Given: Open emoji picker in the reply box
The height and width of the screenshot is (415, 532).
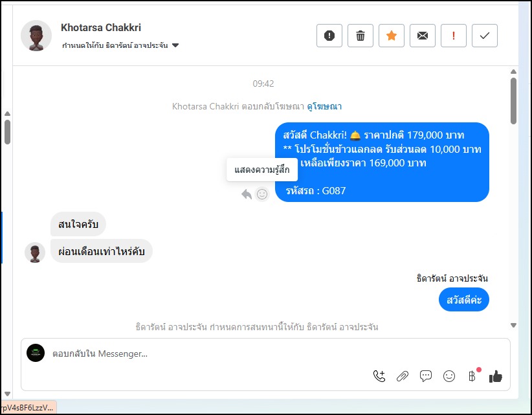Looking at the screenshot, I should tap(449, 376).
